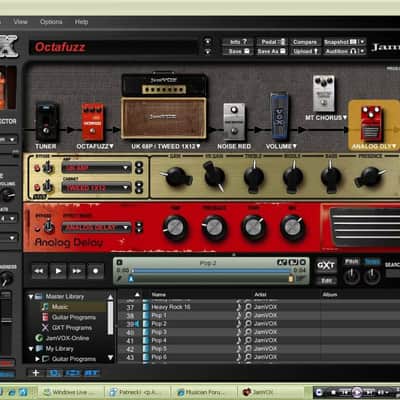Click the song position progress bar

pyautogui.click(x=212, y=271)
